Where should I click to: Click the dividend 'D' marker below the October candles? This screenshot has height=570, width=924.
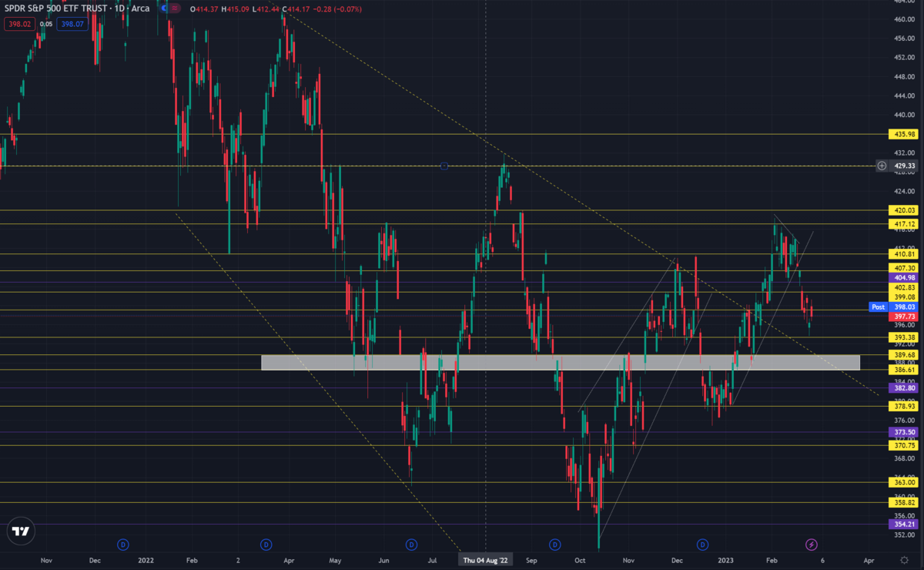point(554,543)
